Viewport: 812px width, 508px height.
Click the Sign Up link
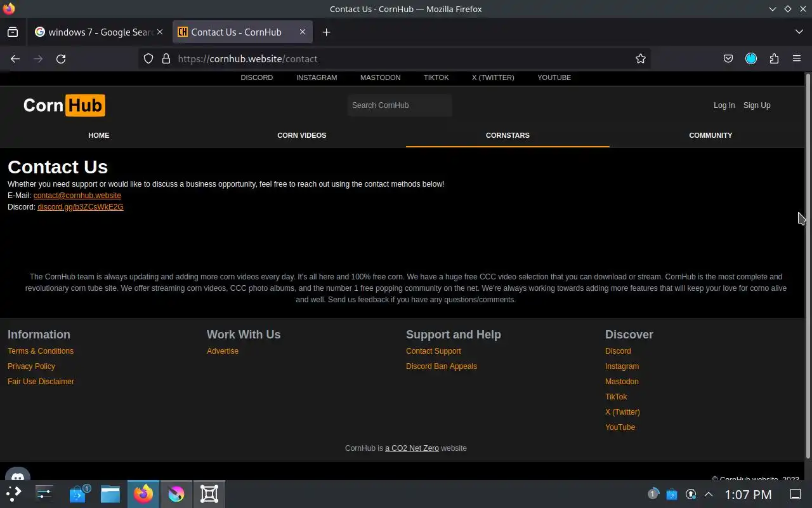pos(757,105)
